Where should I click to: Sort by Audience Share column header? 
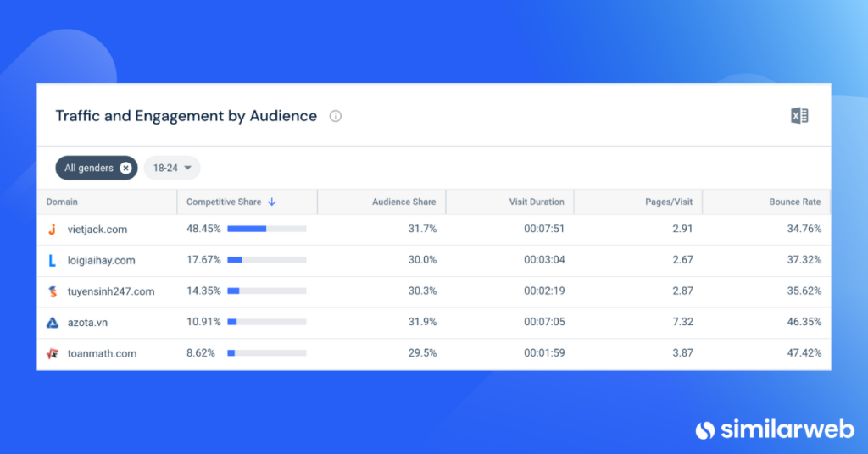coord(403,202)
